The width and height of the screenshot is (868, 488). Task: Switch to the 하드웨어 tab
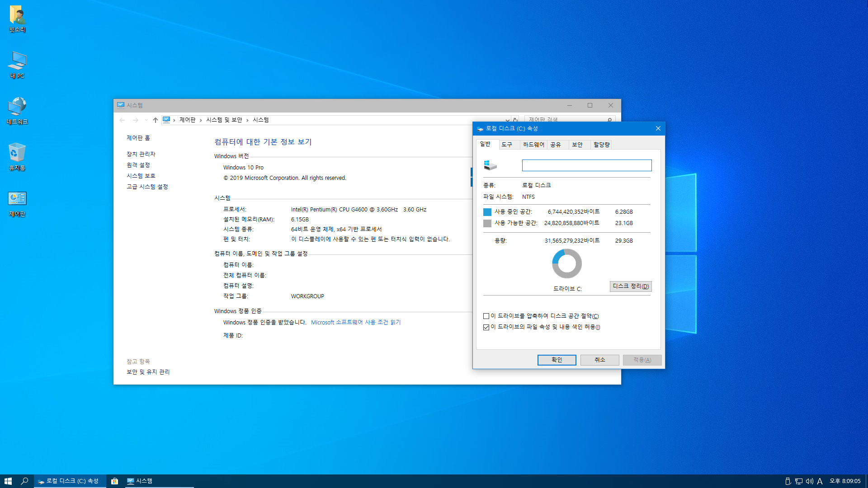click(x=533, y=145)
